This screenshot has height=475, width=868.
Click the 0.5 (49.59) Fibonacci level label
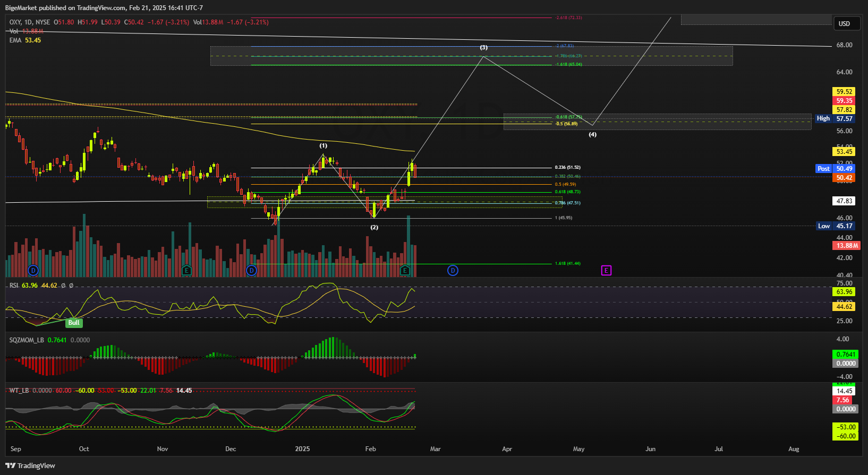click(565, 185)
